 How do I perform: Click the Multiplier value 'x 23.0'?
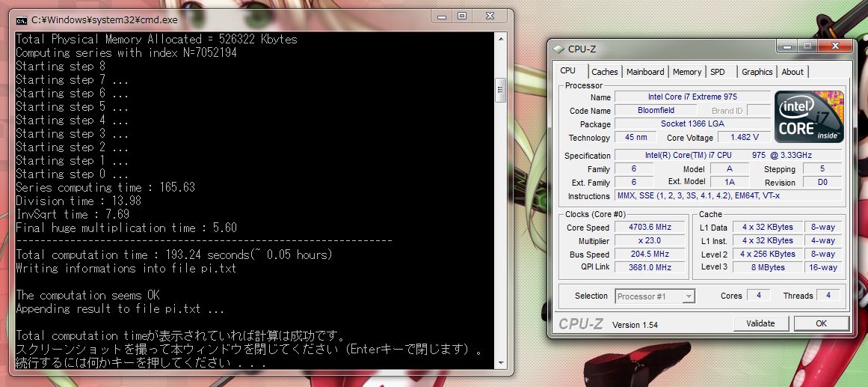pyautogui.click(x=650, y=240)
